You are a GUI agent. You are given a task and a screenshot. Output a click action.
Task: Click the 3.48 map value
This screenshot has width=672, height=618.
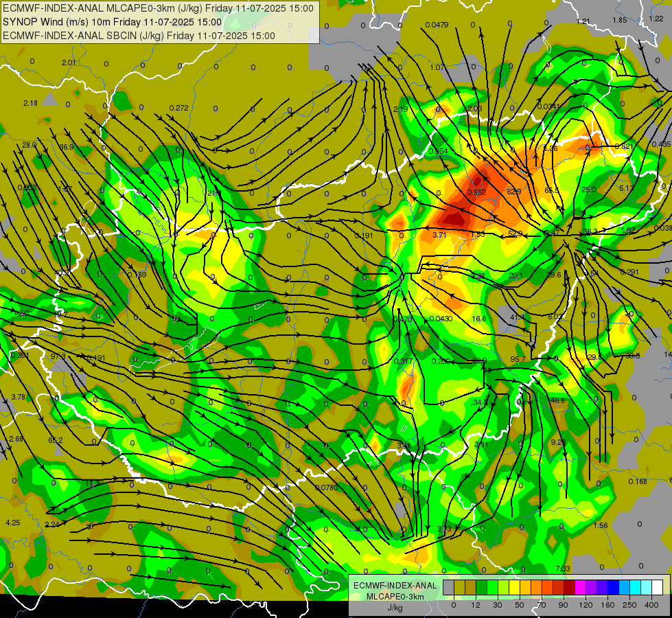tap(404, 446)
